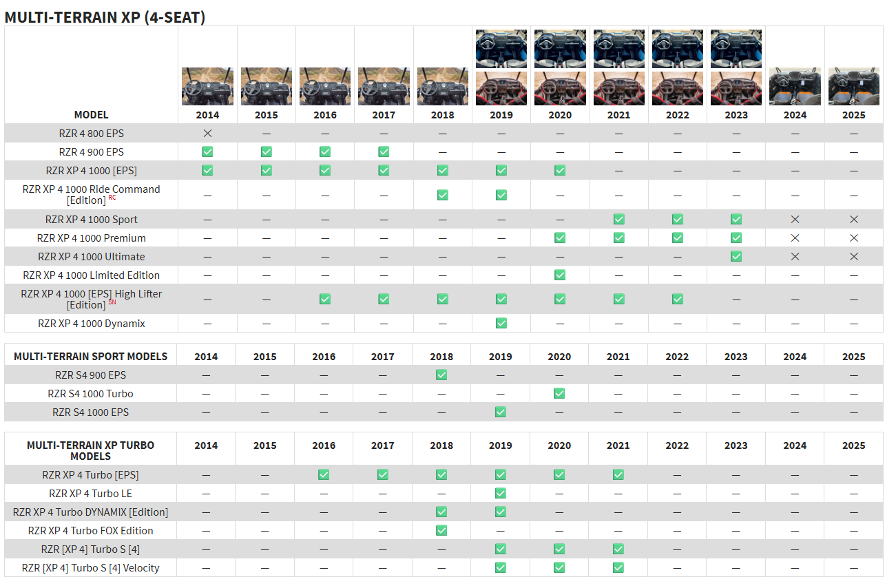The width and height of the screenshot is (896, 588).
Task: Click the X mark for RZR 4 800 EPS 2014
Action: (x=207, y=133)
